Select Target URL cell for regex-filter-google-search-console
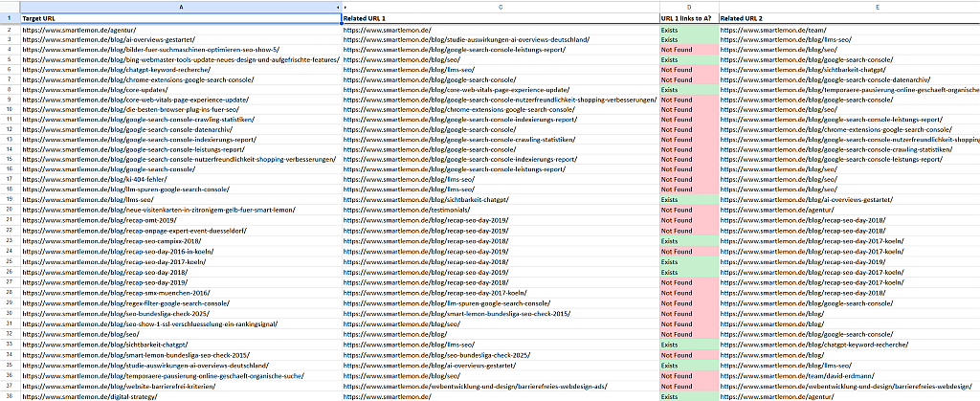 (x=181, y=303)
